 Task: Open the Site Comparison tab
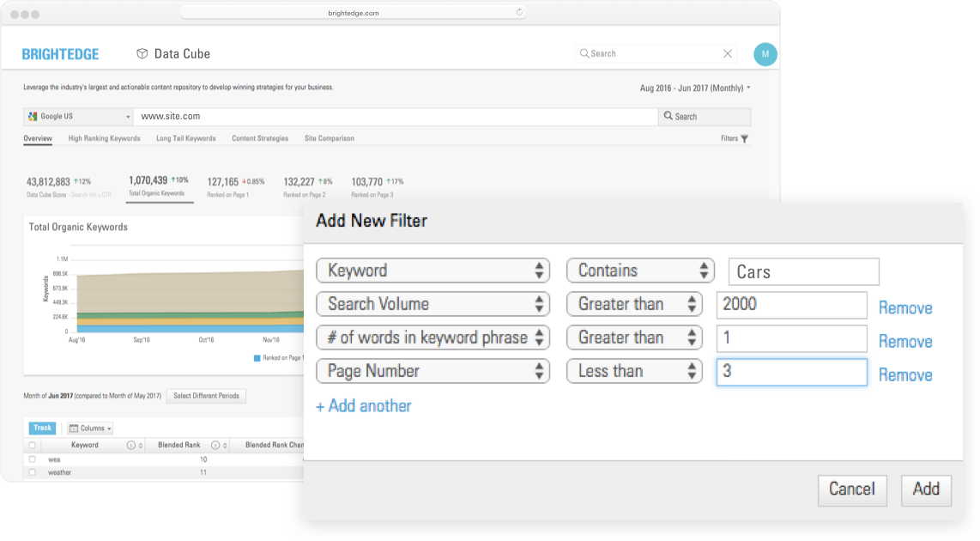(x=329, y=138)
